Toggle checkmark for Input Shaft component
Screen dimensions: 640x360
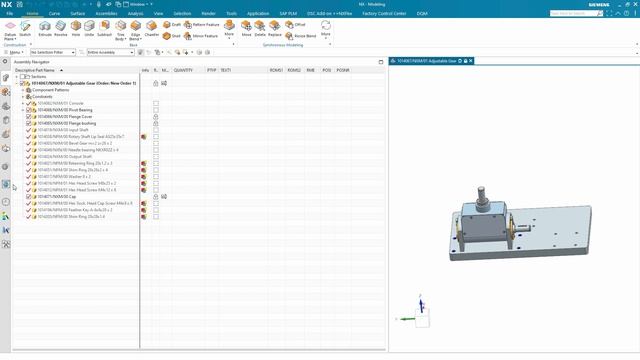(29, 130)
